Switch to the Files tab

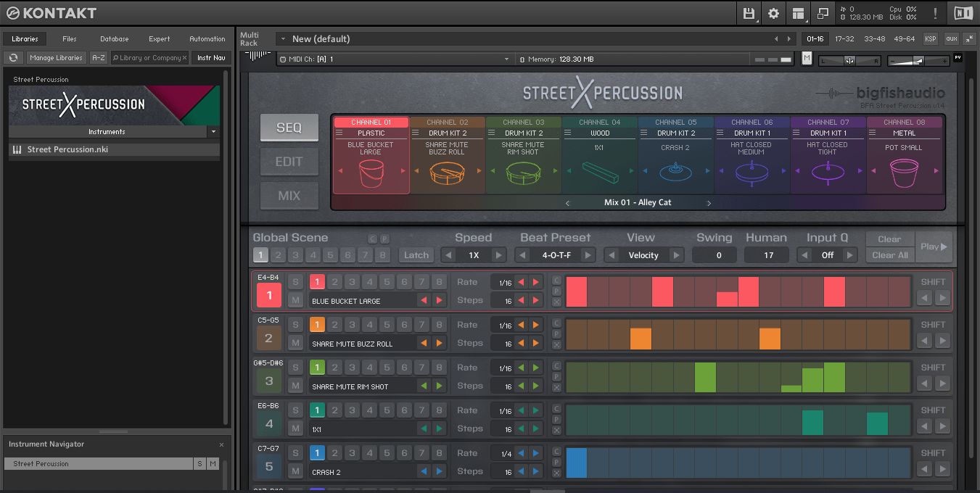pos(70,39)
